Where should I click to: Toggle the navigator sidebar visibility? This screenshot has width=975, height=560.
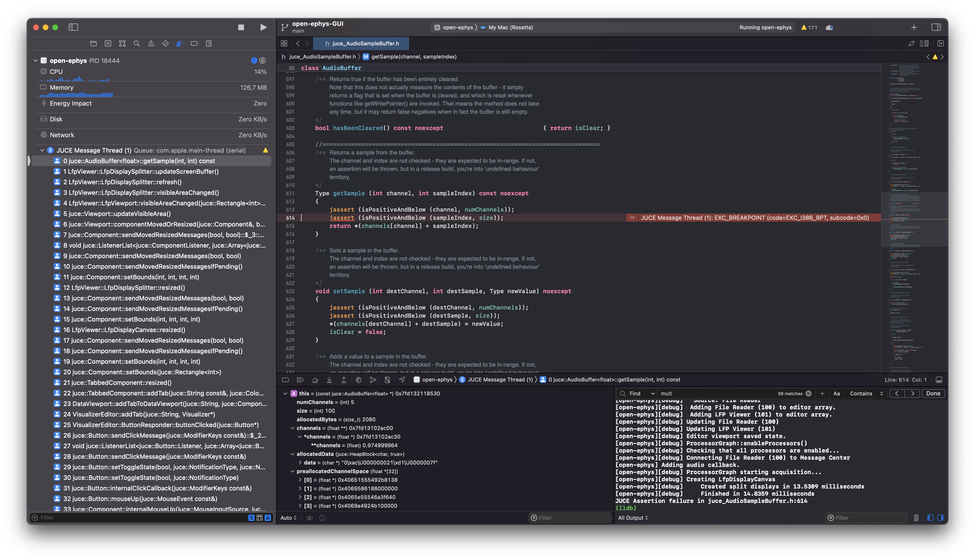(x=73, y=27)
